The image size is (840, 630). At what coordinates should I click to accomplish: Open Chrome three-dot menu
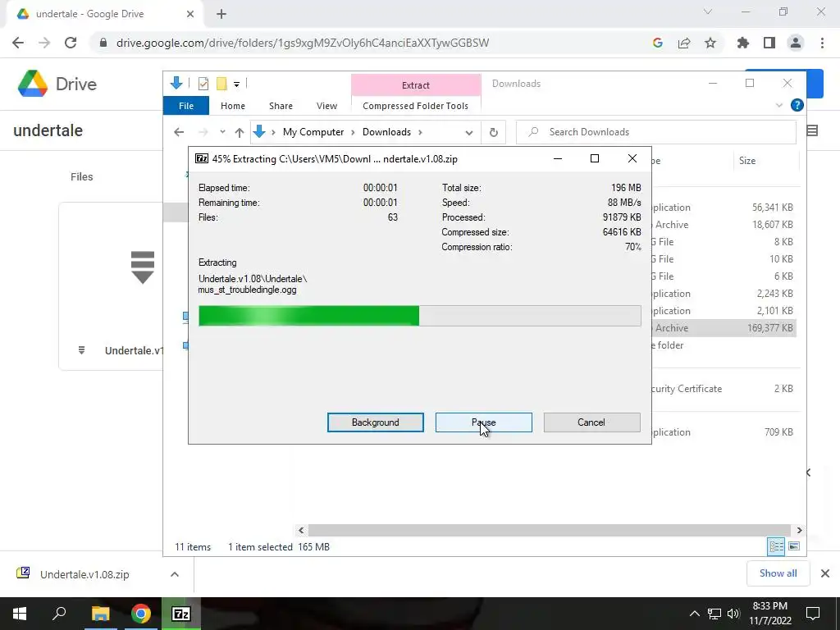pyautogui.click(x=822, y=43)
